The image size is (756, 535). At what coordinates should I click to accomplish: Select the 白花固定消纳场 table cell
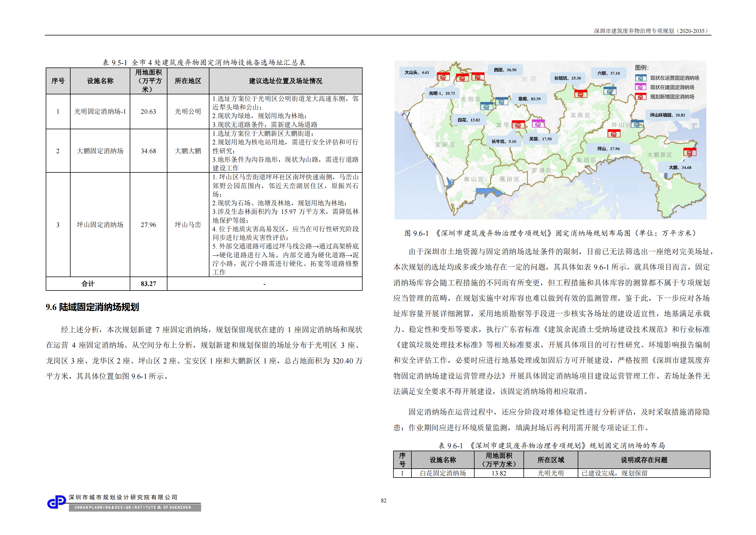(x=443, y=473)
